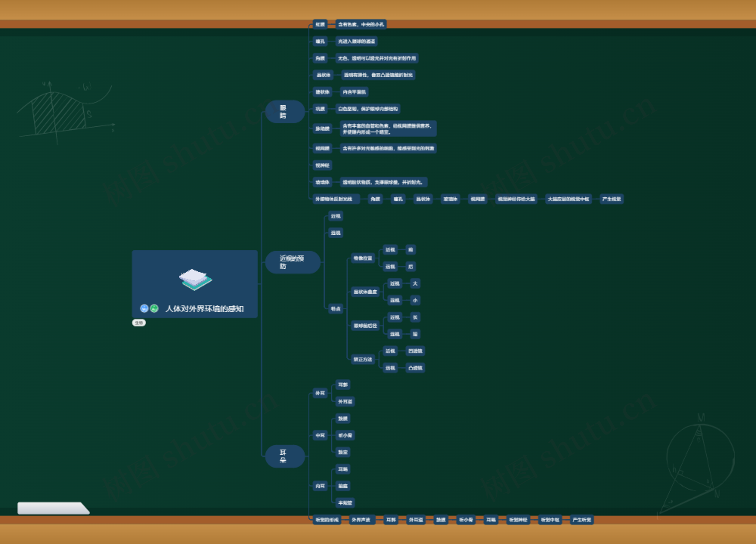756x544 pixels.
Task: Select the 矫正方法 node
Action: 363,359
